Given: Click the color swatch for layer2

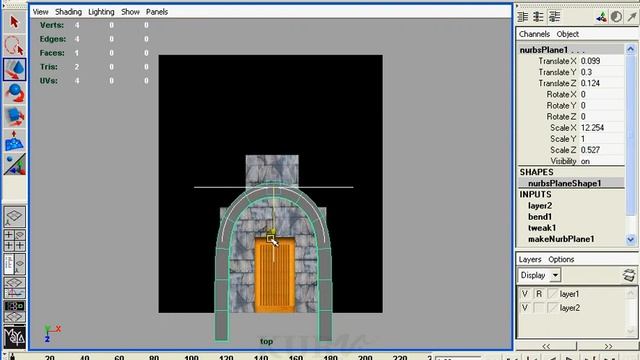Looking at the screenshot, I should click(552, 308).
